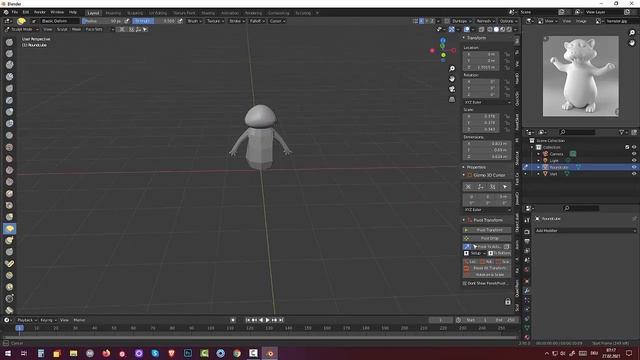Screen dimensions: 640x360
Task: Open the header Options popover
Action: coord(508,21)
